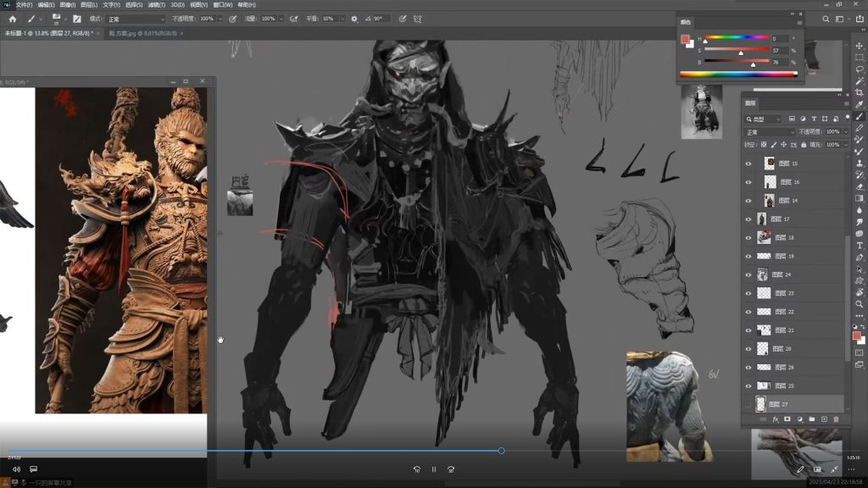Click the Home icon in options bar
This screenshot has width=868, height=488.
coord(12,19)
